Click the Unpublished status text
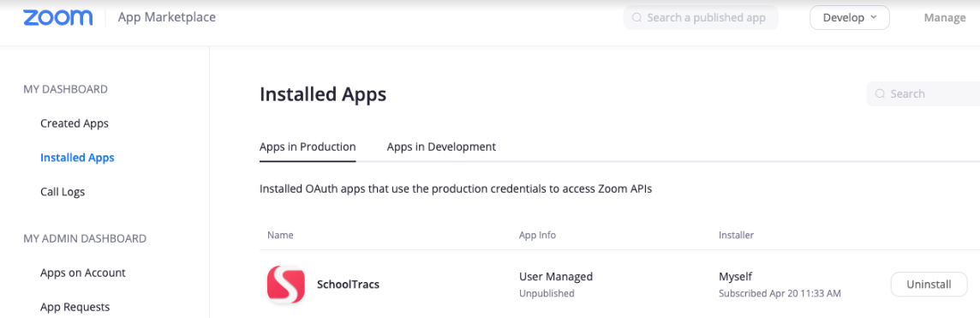Viewport: 980px width, 318px height. coord(547,293)
